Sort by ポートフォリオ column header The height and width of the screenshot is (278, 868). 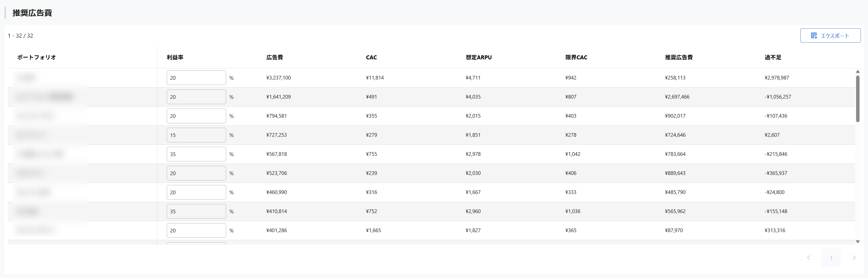point(36,57)
